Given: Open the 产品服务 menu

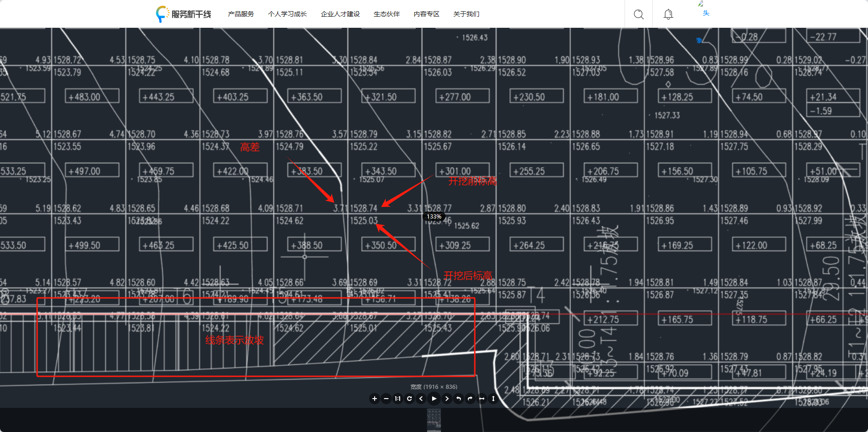Looking at the screenshot, I should 241,14.
